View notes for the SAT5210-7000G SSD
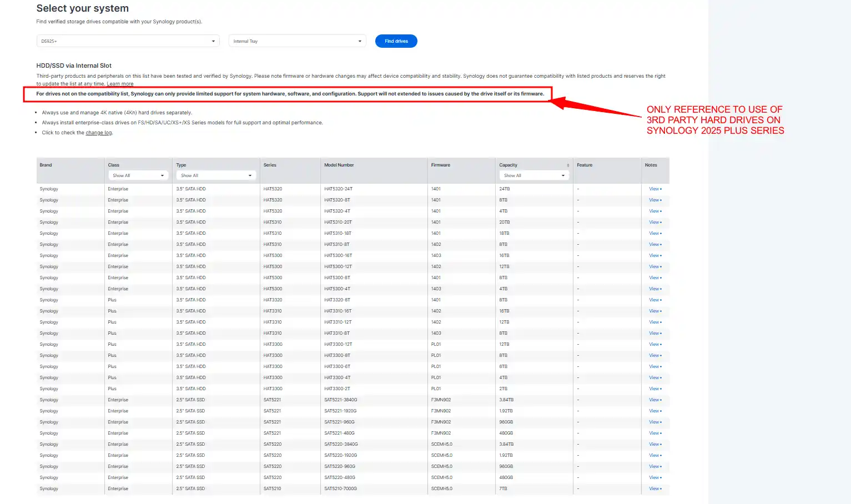Viewport: 851px width, 504px height. coord(654,489)
